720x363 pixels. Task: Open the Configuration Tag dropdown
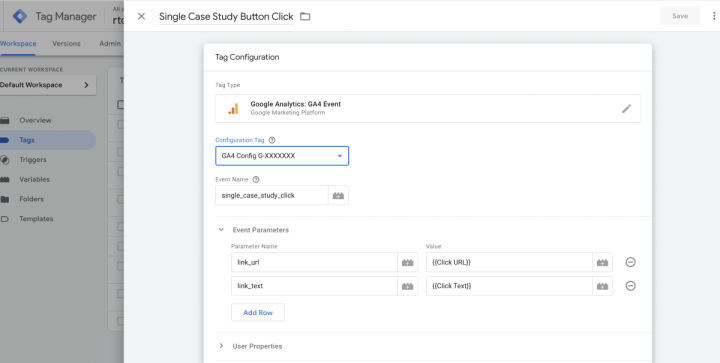coord(282,156)
